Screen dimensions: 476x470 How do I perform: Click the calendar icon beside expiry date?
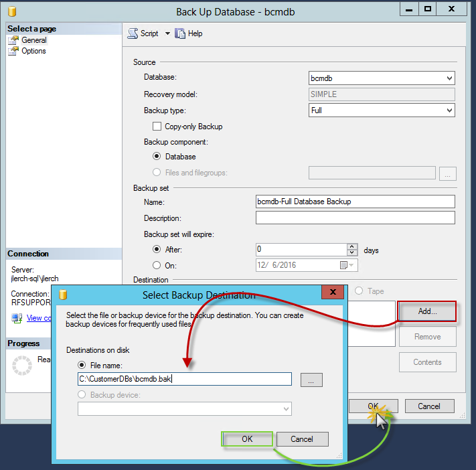[343, 265]
